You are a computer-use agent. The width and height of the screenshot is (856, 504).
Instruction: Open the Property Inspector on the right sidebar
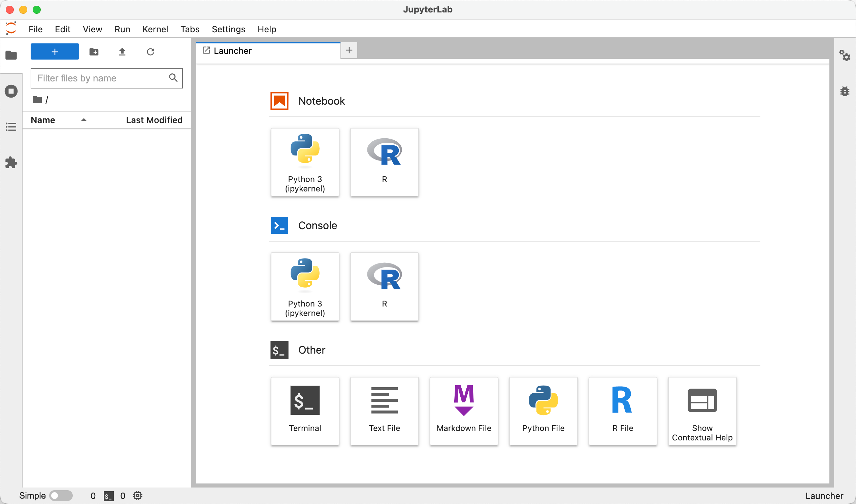[845, 56]
